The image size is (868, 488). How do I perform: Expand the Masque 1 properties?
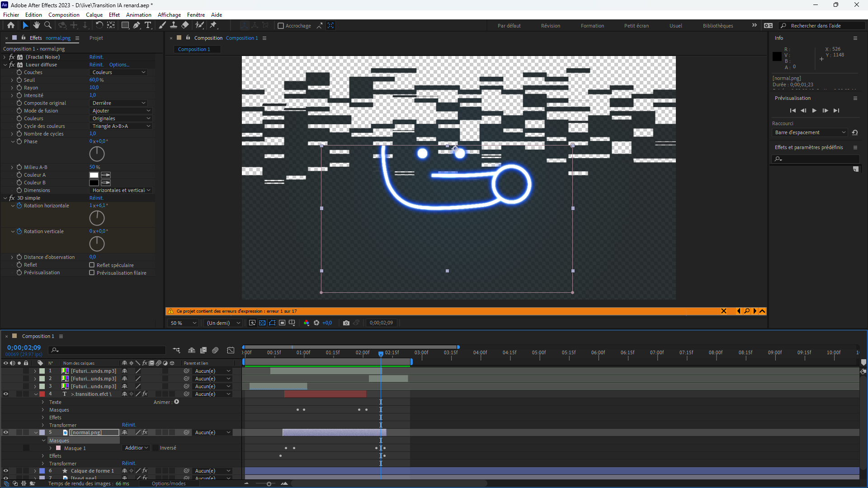pos(51,448)
